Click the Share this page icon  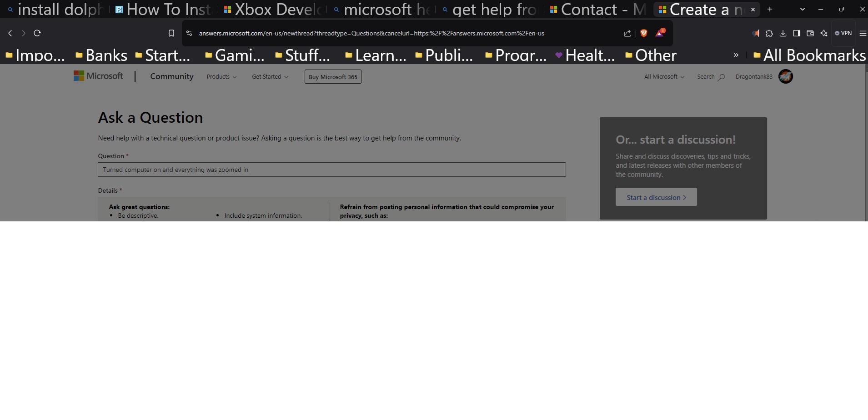click(x=627, y=33)
